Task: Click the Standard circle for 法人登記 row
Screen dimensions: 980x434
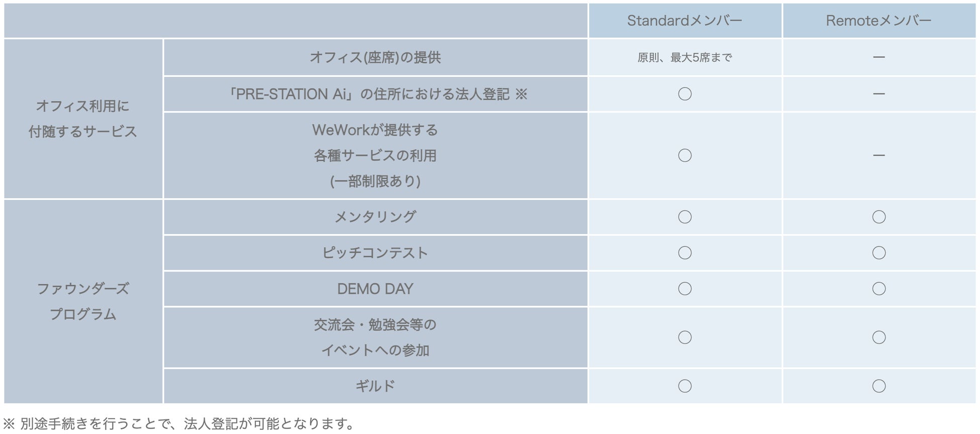Action: click(x=684, y=94)
